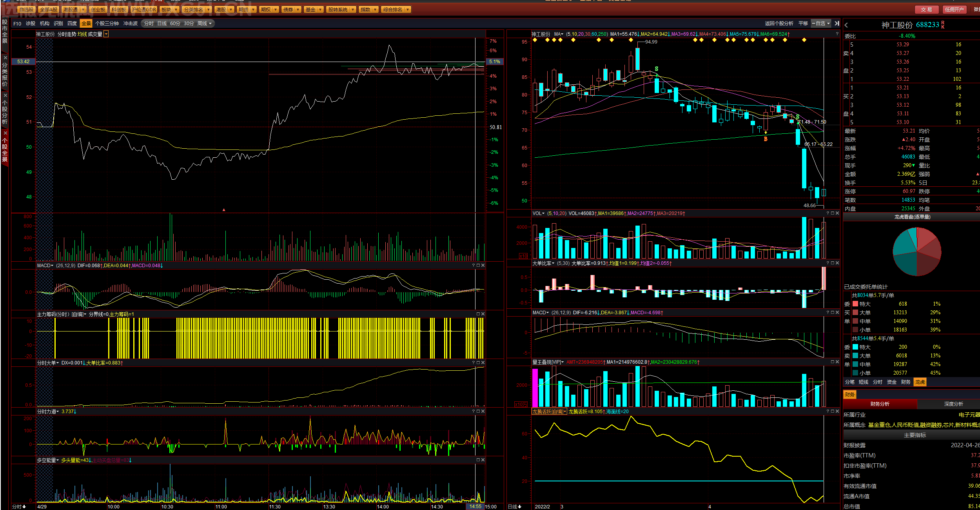Expand the 期货 dropdown arrow
The width and height of the screenshot is (980, 510).
pos(254,9)
